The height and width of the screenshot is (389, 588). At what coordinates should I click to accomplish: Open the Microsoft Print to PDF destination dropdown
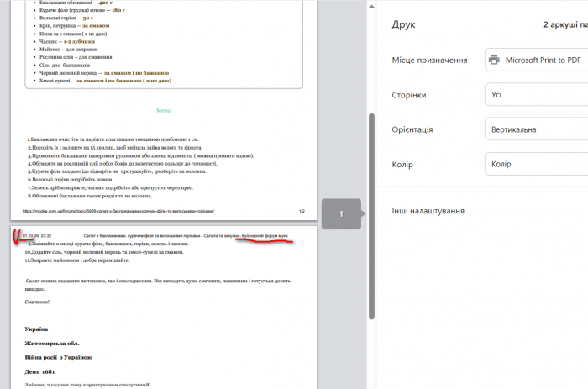pos(536,60)
